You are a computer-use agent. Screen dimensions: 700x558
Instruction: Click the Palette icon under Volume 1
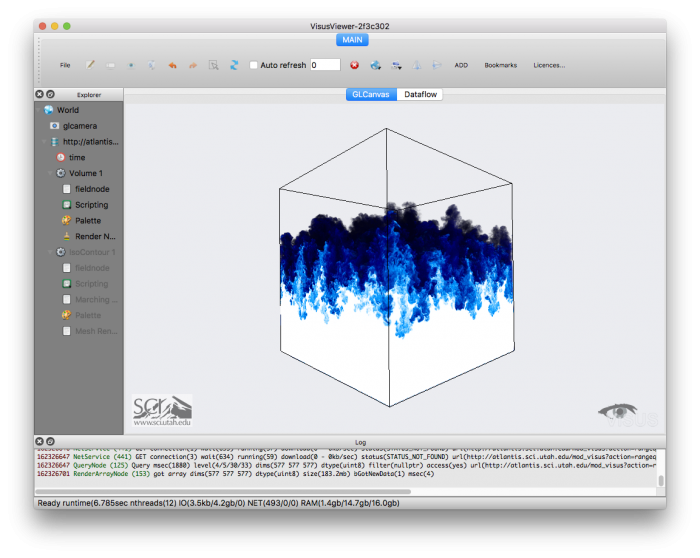67,221
